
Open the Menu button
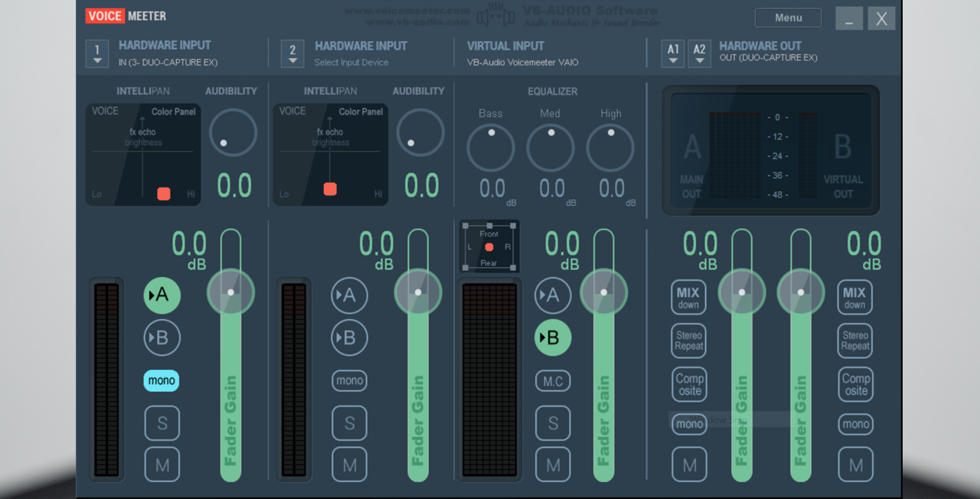click(788, 18)
